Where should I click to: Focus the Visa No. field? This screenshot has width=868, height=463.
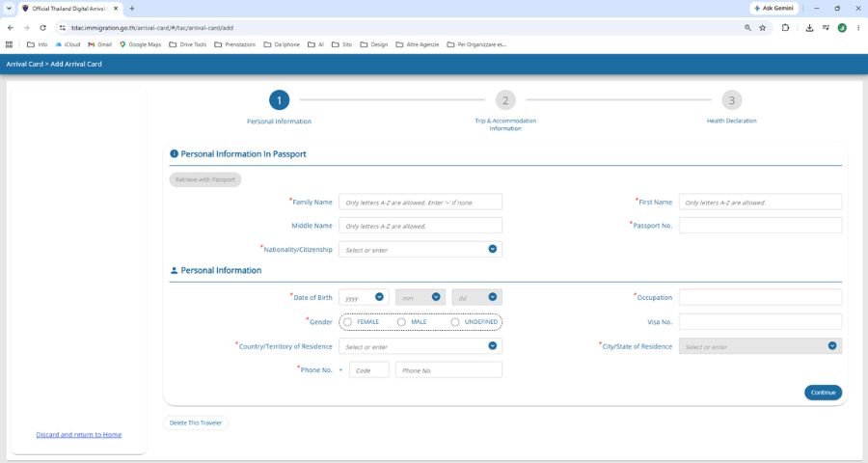761,322
